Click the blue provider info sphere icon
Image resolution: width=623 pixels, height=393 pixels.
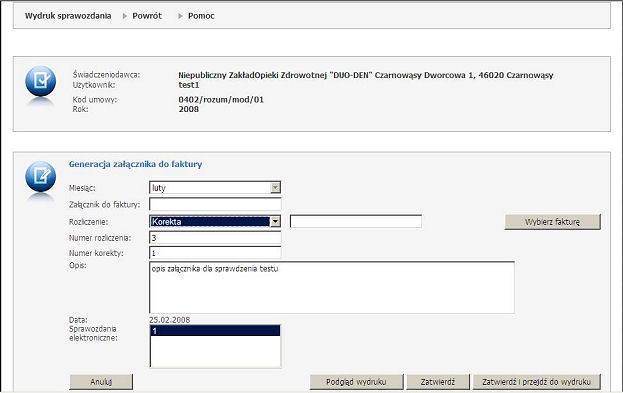tap(40, 81)
